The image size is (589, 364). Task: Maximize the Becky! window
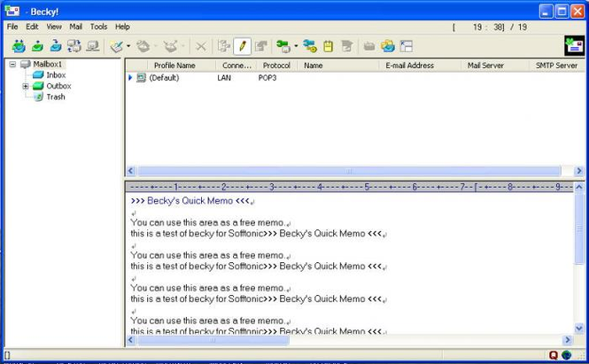point(562,12)
